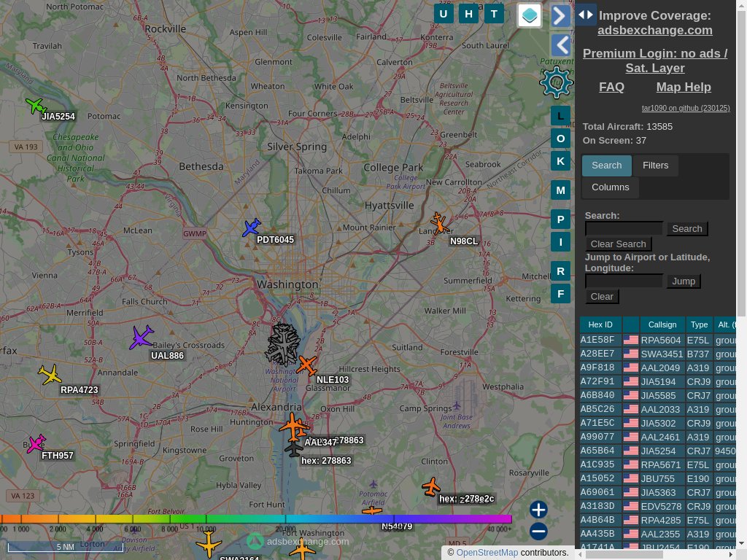Toggle the T map button
The image size is (747, 560).
pyautogui.click(x=494, y=14)
